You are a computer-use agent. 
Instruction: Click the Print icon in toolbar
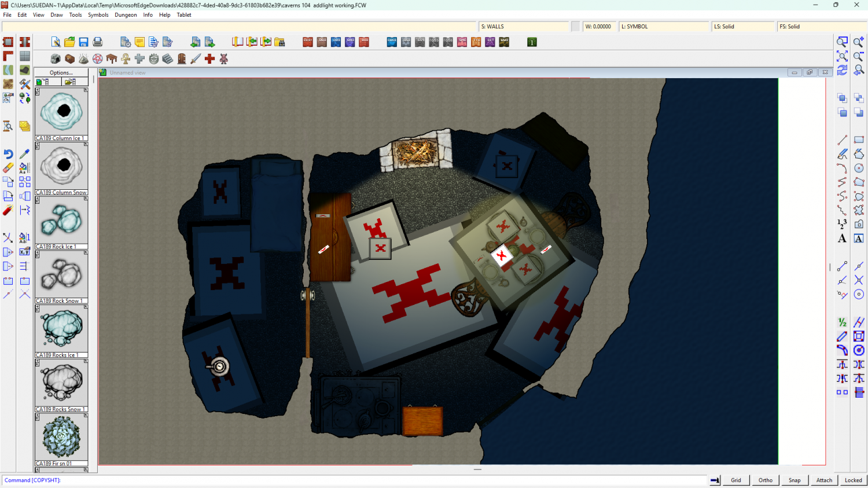click(98, 42)
